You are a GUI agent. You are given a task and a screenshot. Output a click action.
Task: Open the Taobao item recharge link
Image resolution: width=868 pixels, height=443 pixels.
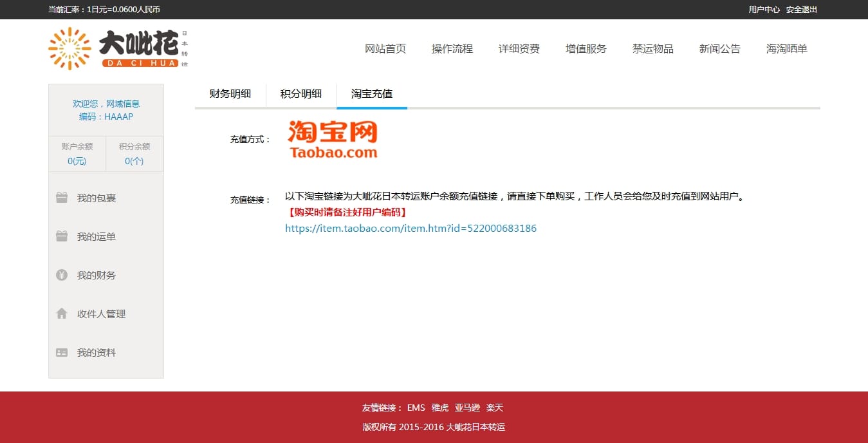[411, 229]
